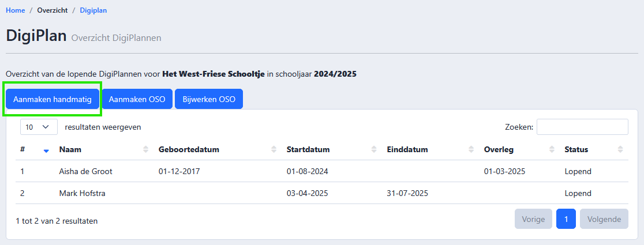644x245 pixels.
Task: Open the Mark Hofstra row
Action: click(x=322, y=193)
